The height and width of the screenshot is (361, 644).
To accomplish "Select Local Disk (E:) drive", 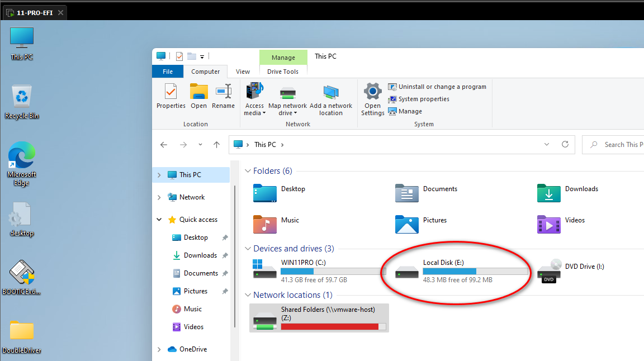I will point(461,271).
